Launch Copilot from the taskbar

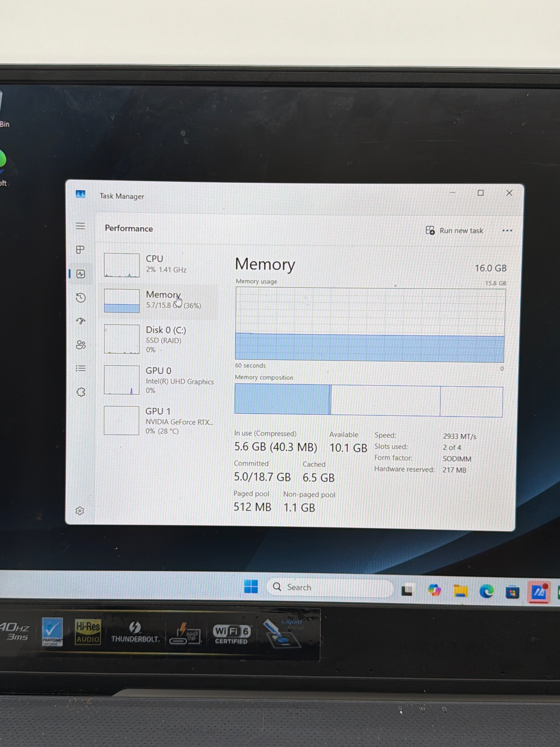(434, 590)
